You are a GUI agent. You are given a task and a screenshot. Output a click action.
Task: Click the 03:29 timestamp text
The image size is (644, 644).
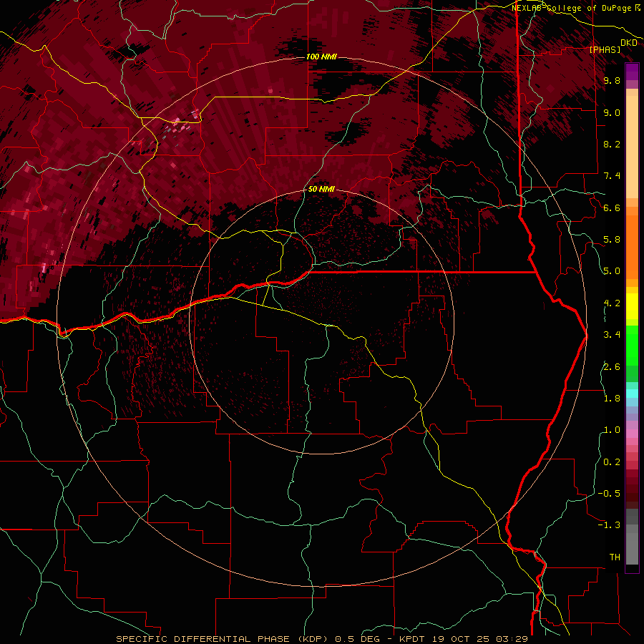[x=512, y=639]
